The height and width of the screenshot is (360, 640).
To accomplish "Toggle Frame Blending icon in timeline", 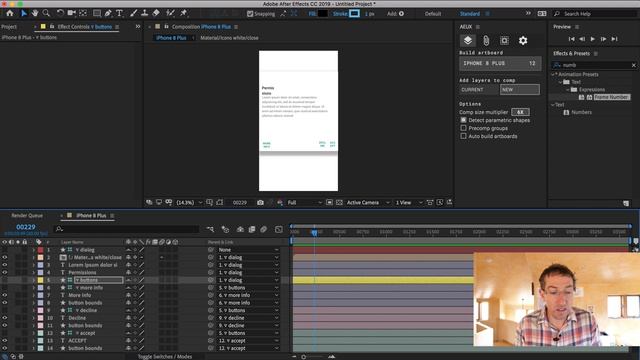I will (x=252, y=229).
